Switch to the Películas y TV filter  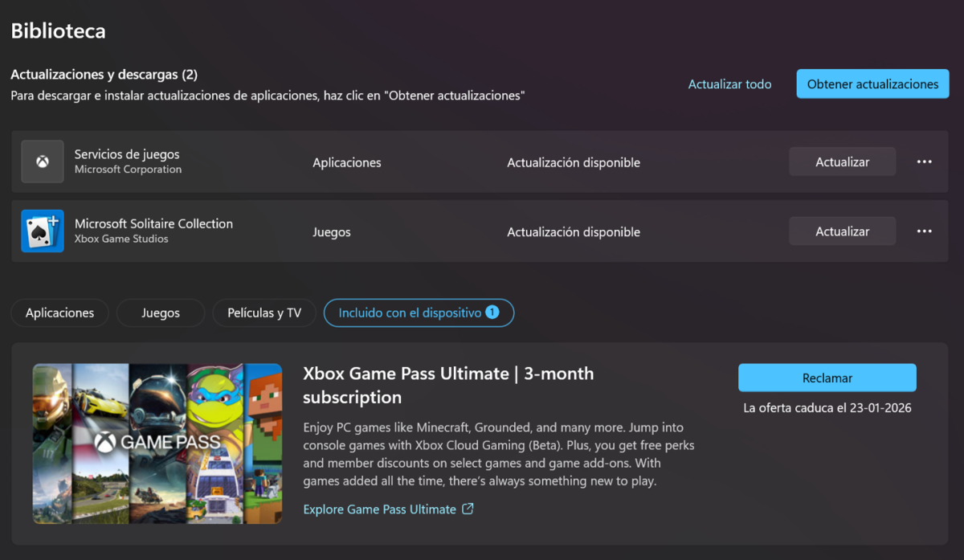(x=264, y=313)
